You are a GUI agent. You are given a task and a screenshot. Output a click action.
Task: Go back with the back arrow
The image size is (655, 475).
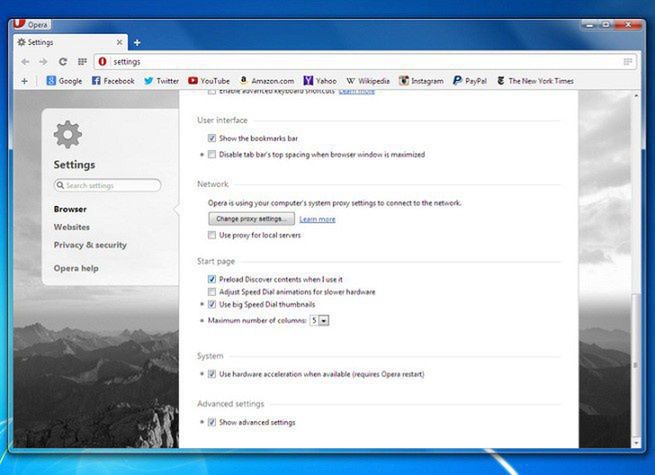point(25,62)
